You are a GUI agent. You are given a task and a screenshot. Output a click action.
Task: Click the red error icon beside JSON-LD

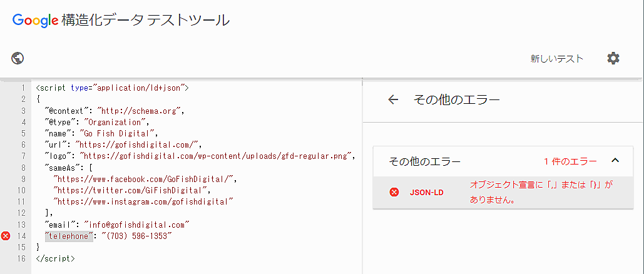click(x=394, y=192)
